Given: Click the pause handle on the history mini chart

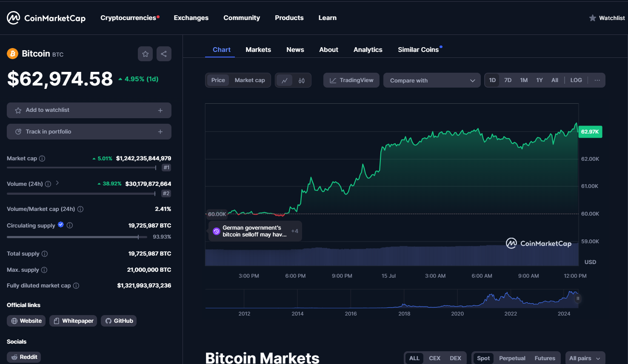Looking at the screenshot, I should pyautogui.click(x=578, y=299).
